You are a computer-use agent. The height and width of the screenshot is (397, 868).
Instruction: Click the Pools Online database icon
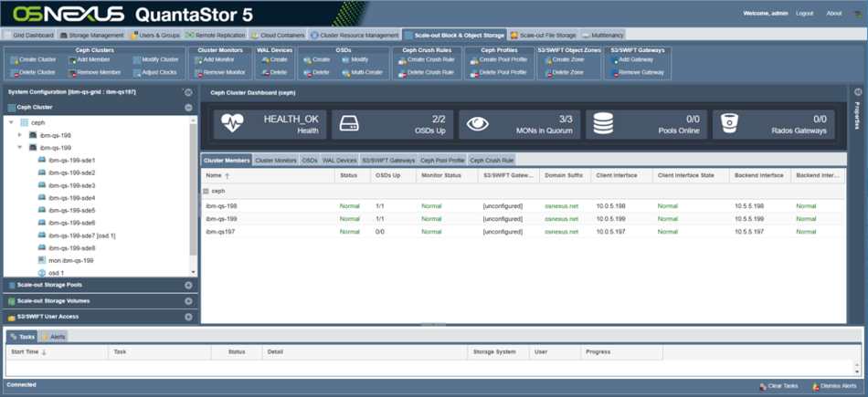[x=603, y=123]
